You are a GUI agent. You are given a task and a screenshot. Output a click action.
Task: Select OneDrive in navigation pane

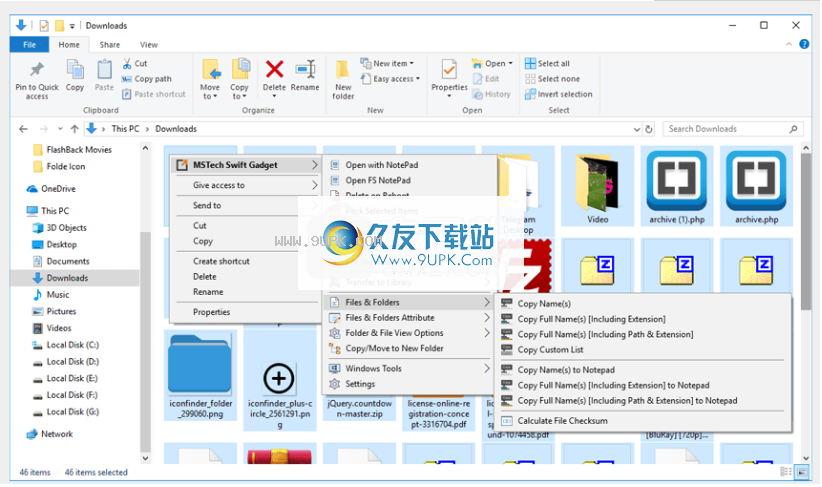(x=51, y=189)
